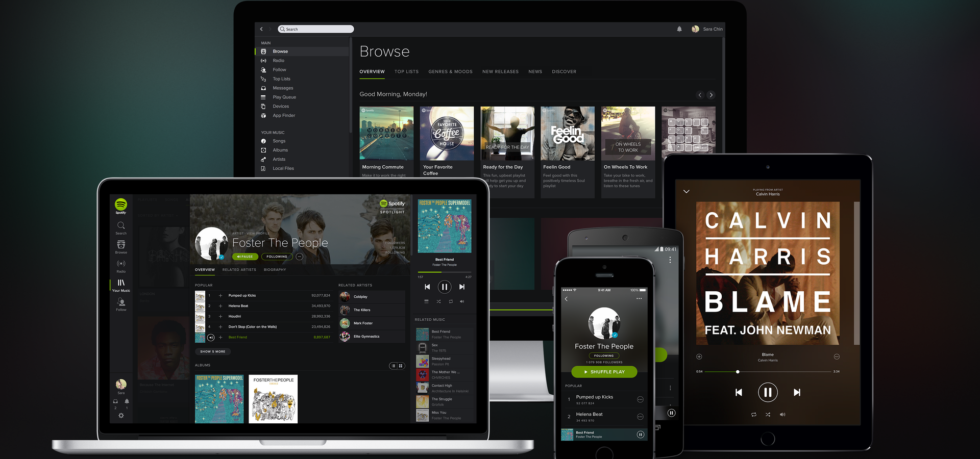Open Radio in the laptop sidebar
Screen dimensions: 980x459
click(x=121, y=266)
